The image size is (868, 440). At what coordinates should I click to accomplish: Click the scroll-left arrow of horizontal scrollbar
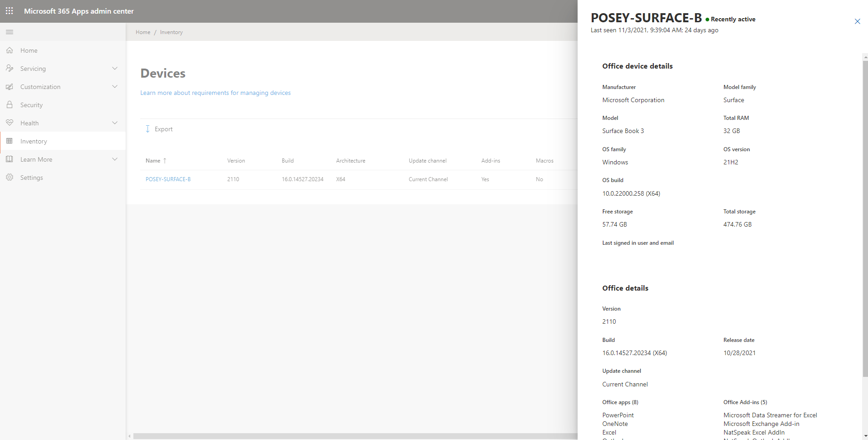pos(129,436)
